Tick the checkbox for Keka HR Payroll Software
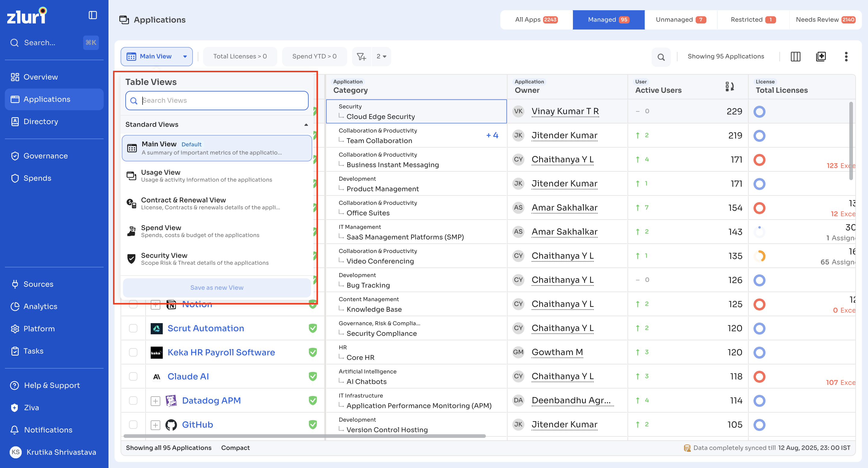868x468 pixels. coord(134,353)
